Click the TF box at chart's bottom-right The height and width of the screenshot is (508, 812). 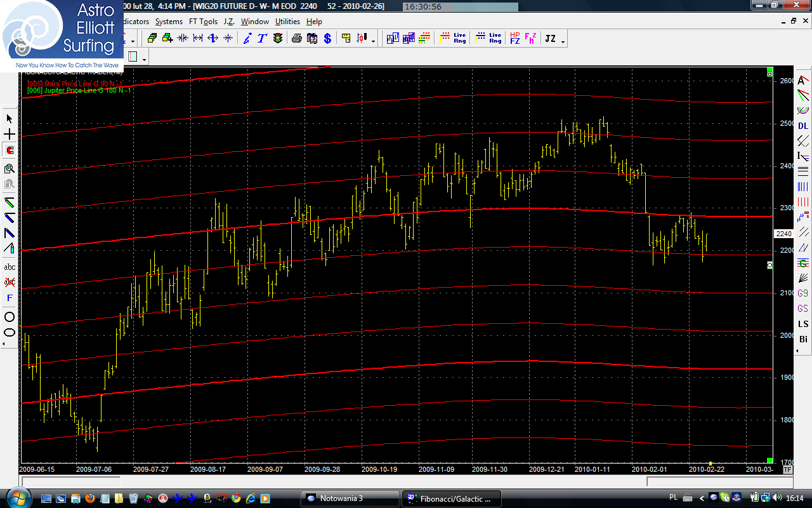click(x=787, y=469)
